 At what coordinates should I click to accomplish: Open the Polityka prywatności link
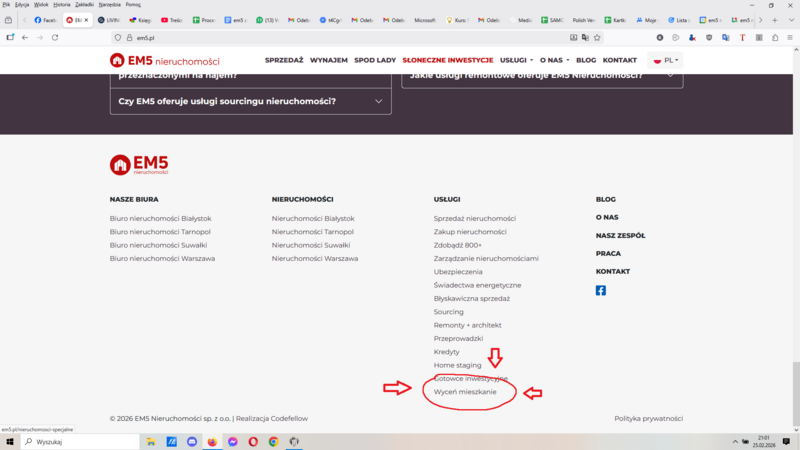tap(648, 419)
